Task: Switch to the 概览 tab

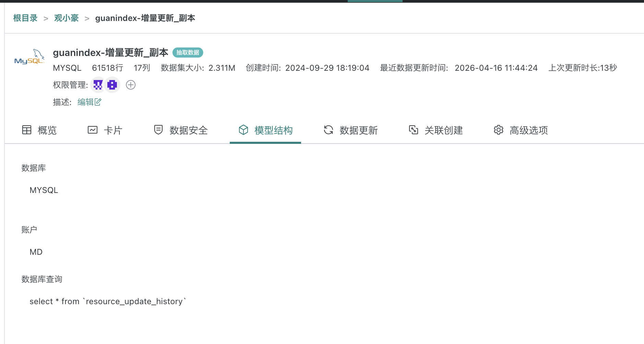Action: pos(47,130)
